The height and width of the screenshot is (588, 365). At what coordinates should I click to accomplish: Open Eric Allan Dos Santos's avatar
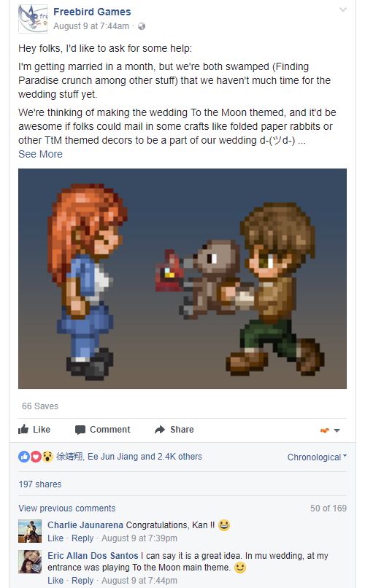pos(30,562)
